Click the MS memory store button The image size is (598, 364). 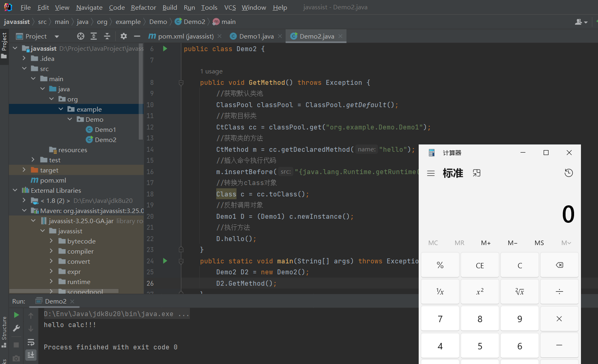pyautogui.click(x=539, y=243)
